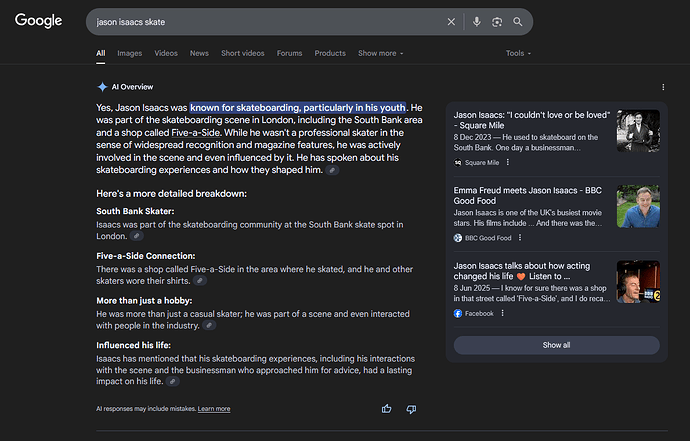Open Google Lens image search icon

pos(497,22)
